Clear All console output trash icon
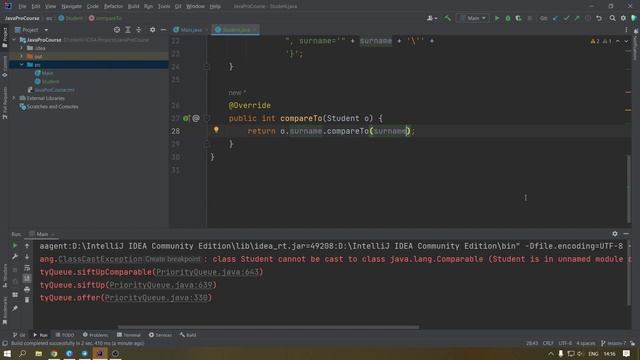640x360 pixels. pos(27,300)
